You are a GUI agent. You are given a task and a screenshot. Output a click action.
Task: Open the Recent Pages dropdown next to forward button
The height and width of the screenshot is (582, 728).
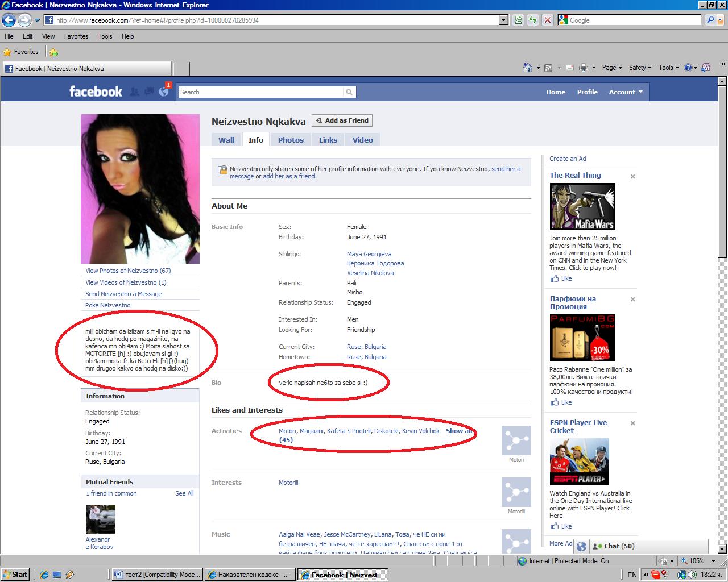[38, 20]
